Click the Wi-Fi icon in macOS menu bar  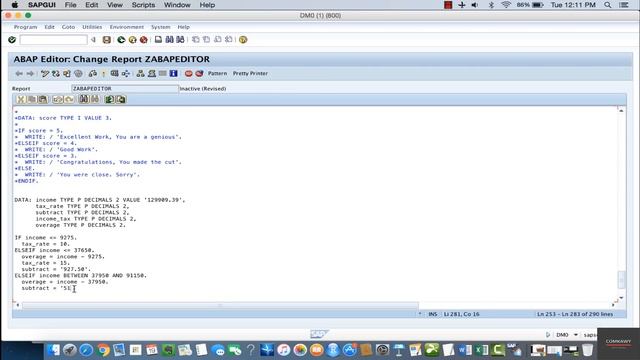coord(506,5)
